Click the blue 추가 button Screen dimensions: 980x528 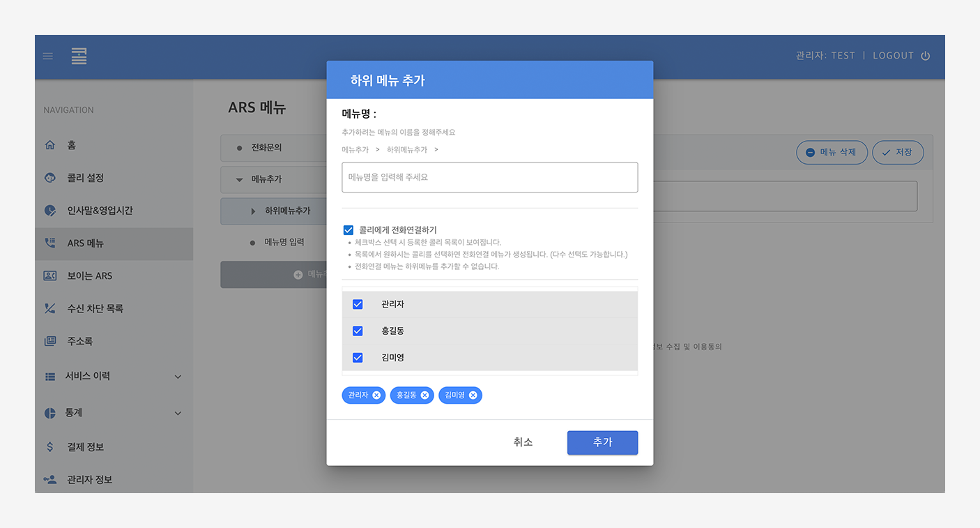point(602,442)
